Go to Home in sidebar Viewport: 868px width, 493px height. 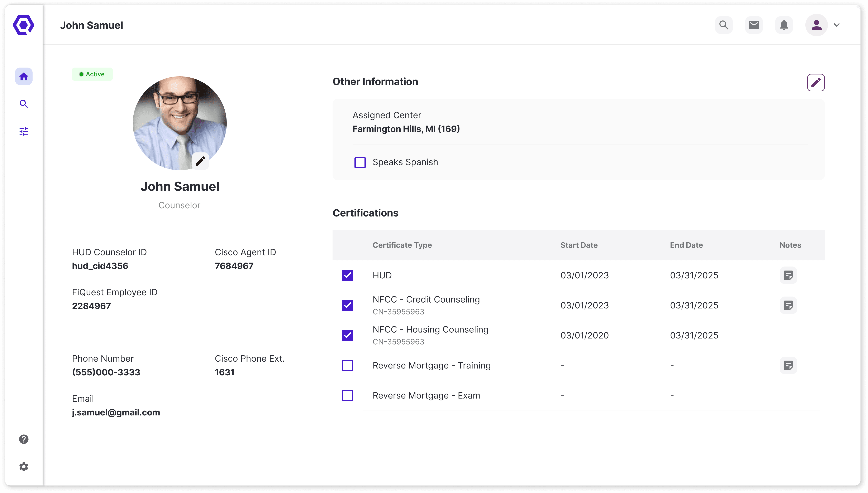pyautogui.click(x=24, y=77)
